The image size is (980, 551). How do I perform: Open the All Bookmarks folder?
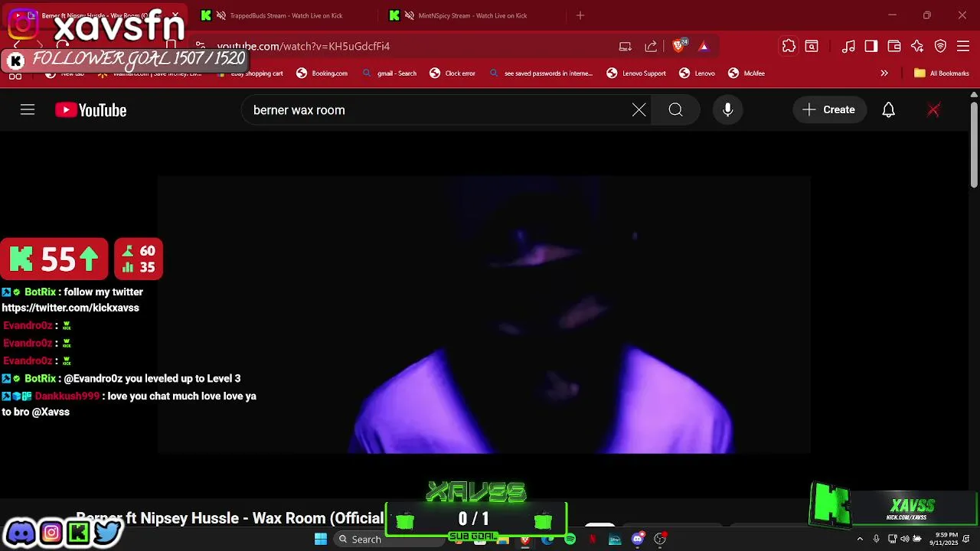point(942,73)
